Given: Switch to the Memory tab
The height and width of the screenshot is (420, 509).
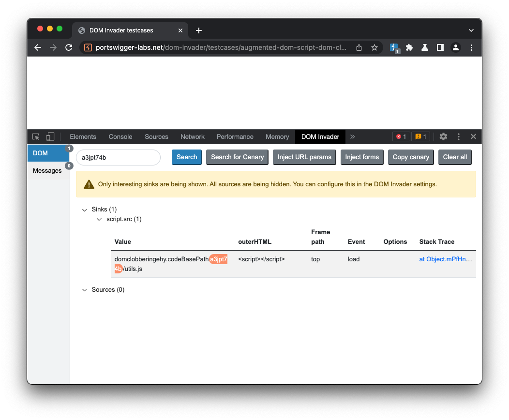Looking at the screenshot, I should [277, 136].
